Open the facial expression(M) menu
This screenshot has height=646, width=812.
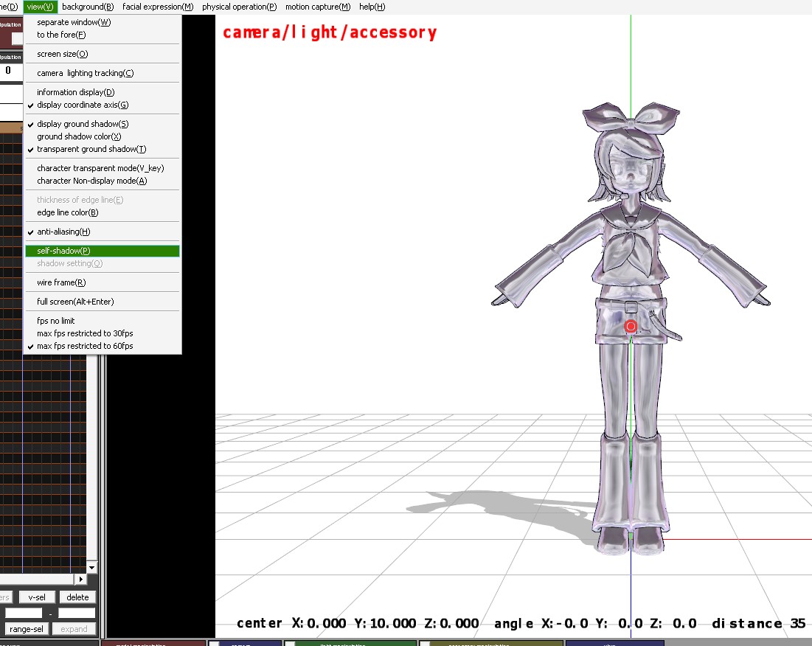158,7
